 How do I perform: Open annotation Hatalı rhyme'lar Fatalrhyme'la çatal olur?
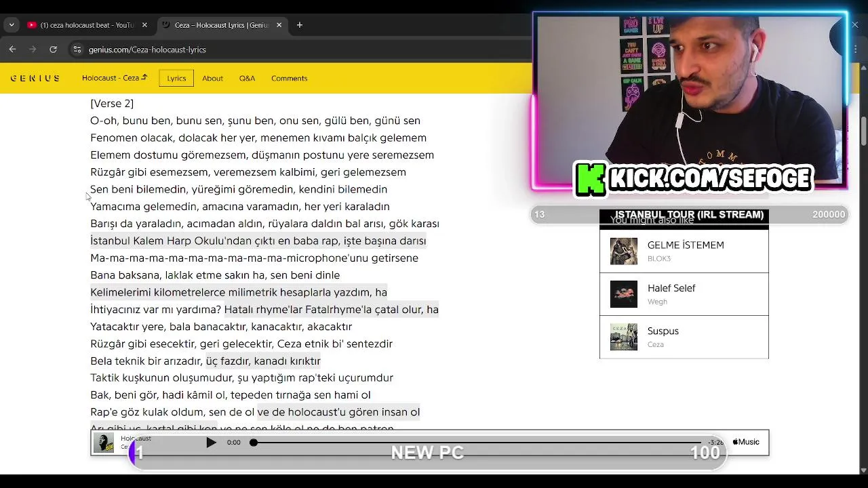point(331,309)
